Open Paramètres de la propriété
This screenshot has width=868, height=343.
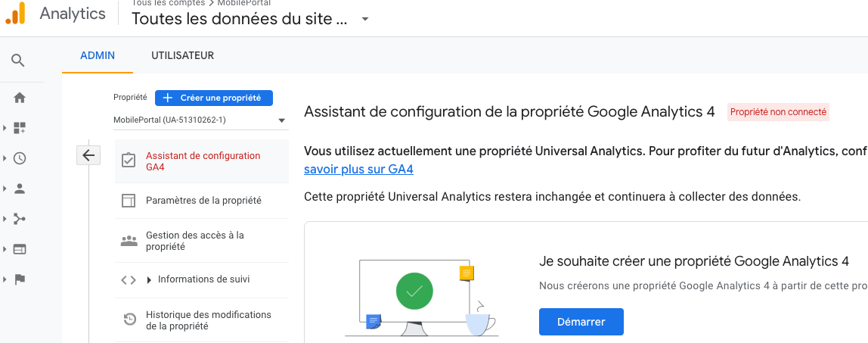(203, 201)
